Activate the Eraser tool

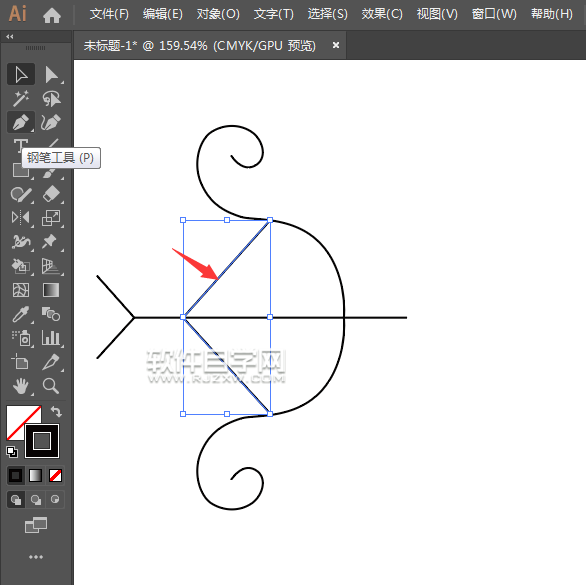pyautogui.click(x=51, y=194)
